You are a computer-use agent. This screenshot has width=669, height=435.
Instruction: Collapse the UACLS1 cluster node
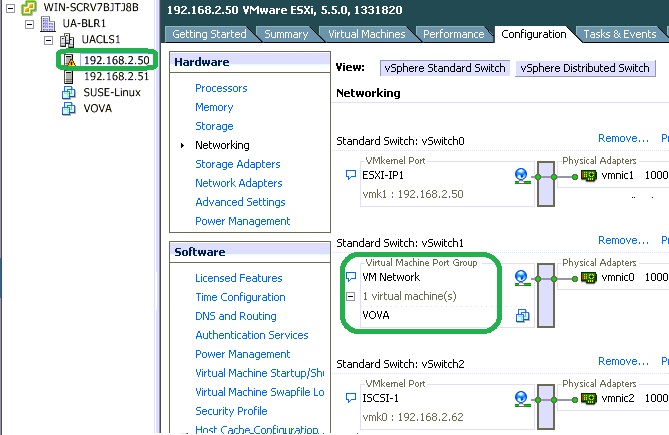coord(49,41)
